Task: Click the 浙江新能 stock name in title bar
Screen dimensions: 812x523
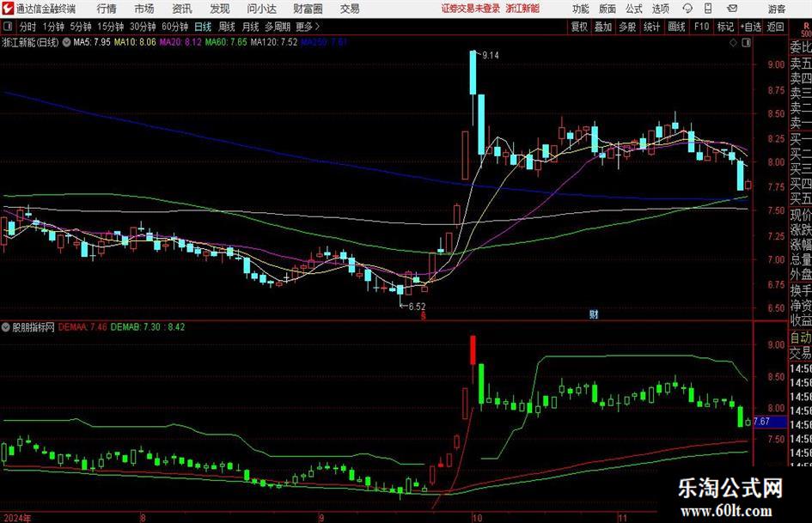Action: (x=522, y=9)
